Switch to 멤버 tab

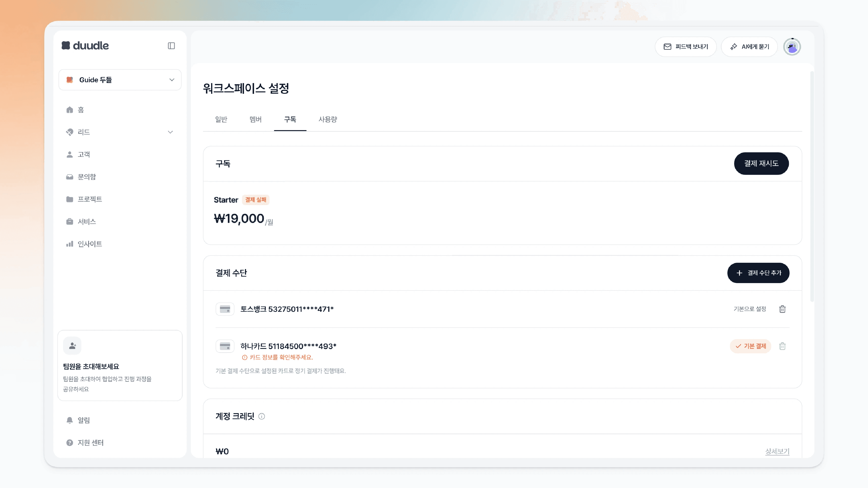tap(255, 119)
